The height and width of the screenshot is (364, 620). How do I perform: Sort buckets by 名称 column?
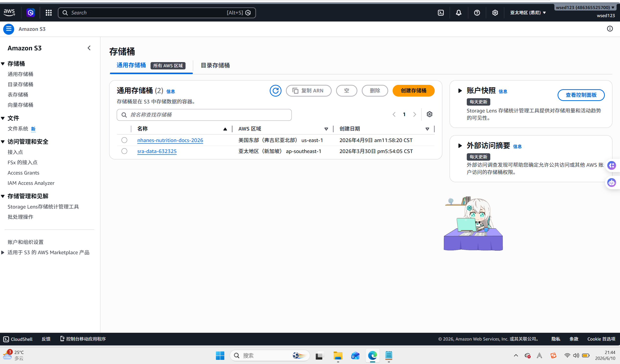tap(182, 129)
